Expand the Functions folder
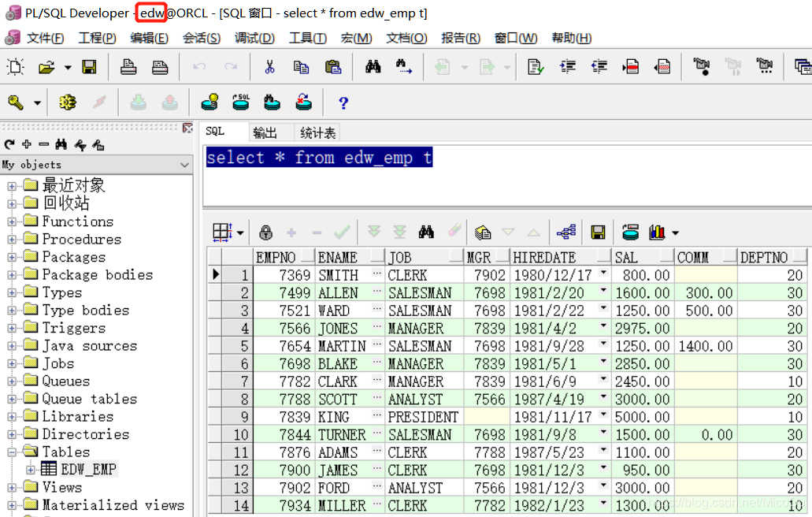The image size is (812, 517). [x=11, y=221]
